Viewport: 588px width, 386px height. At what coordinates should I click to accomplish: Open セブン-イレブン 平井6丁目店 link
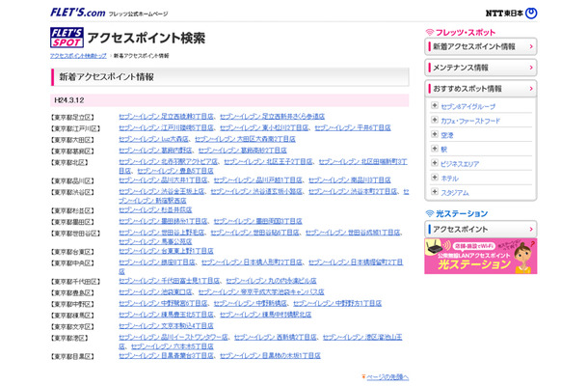tap(353, 128)
